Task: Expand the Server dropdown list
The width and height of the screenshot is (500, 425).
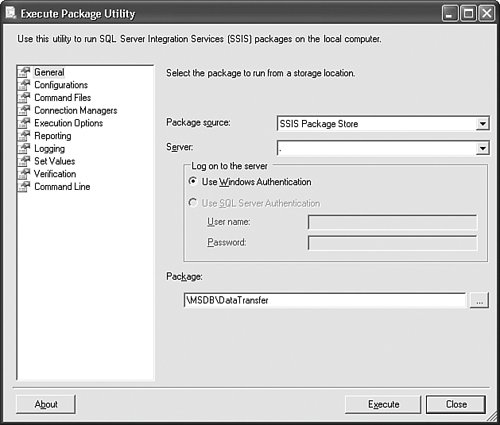Action: [482, 148]
